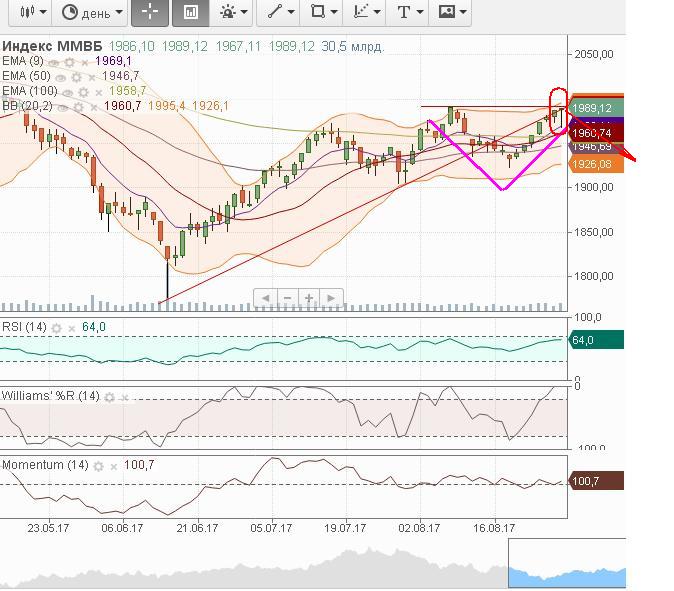The height and width of the screenshot is (591, 674).
Task: Click the BB upper band value 1995,4
Action: coord(167,106)
